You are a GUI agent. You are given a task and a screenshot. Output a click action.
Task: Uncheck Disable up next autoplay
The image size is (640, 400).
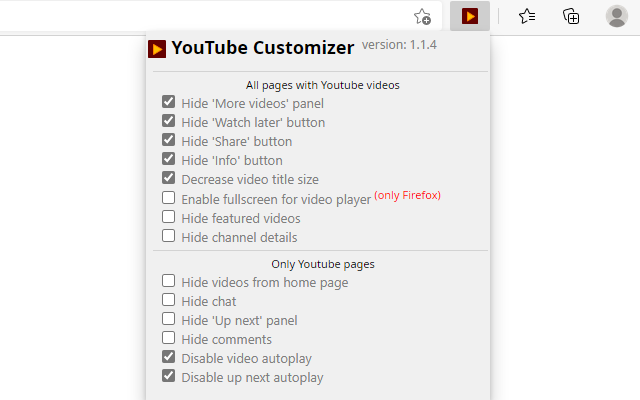tap(169, 377)
